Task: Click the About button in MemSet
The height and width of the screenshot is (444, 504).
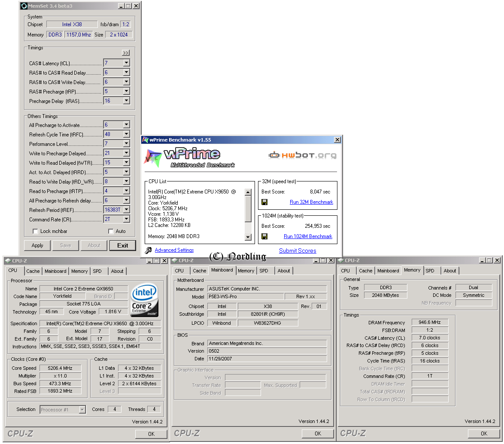Action: point(94,245)
